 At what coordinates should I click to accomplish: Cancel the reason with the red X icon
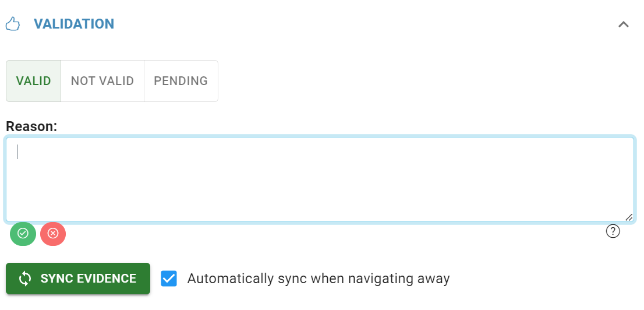pos(53,234)
